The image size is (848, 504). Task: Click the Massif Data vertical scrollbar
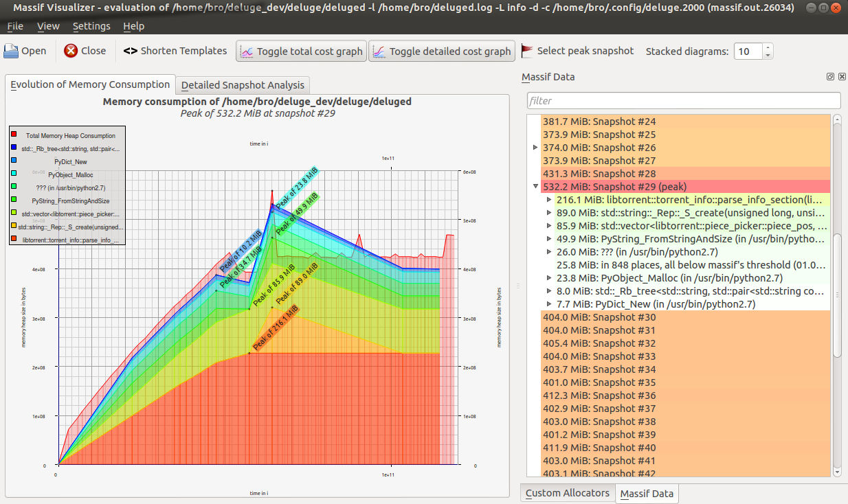pyautogui.click(x=836, y=295)
